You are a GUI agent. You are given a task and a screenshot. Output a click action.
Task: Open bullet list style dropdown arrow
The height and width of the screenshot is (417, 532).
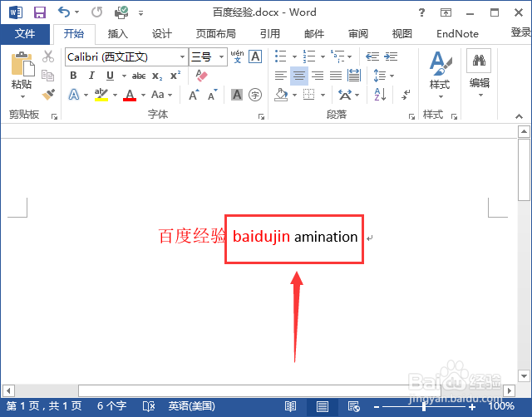(x=294, y=56)
